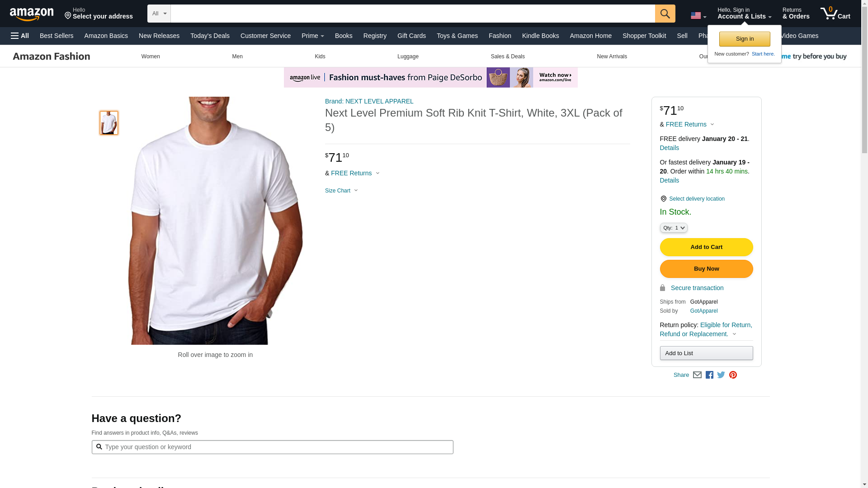The width and height of the screenshot is (868, 488).
Task: Open the GotApparel seller link
Action: (x=703, y=311)
